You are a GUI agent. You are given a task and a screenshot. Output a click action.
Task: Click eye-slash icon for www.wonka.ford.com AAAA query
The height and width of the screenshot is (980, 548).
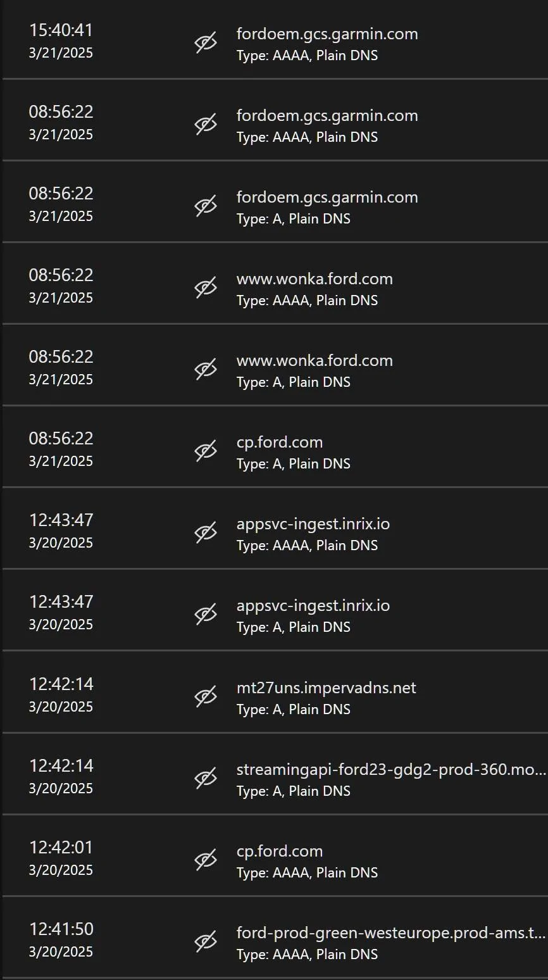206,288
